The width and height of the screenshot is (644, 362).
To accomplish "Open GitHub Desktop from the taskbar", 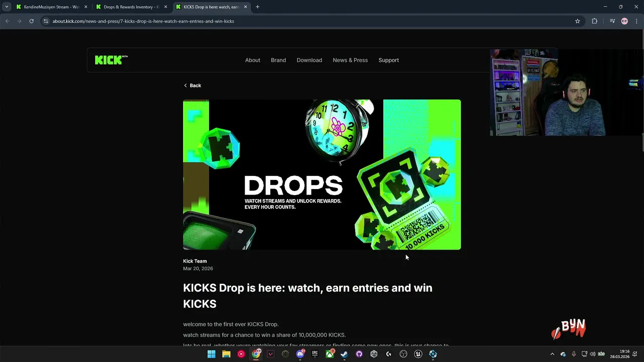I will [359, 354].
